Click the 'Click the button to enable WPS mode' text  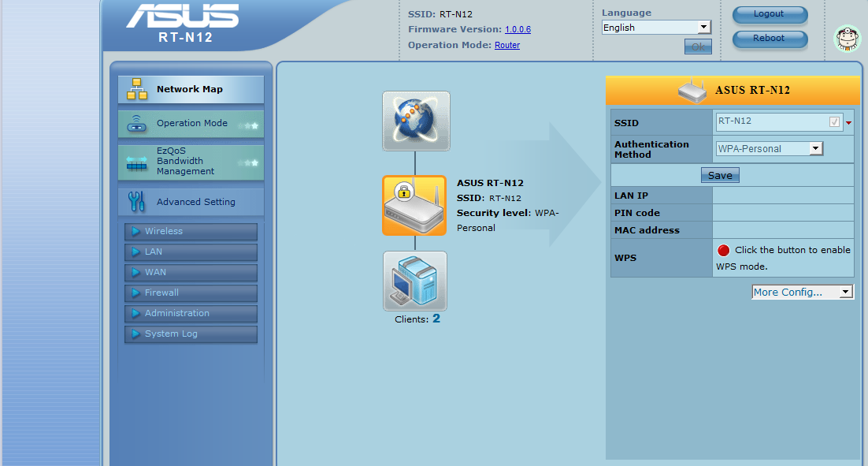point(783,258)
